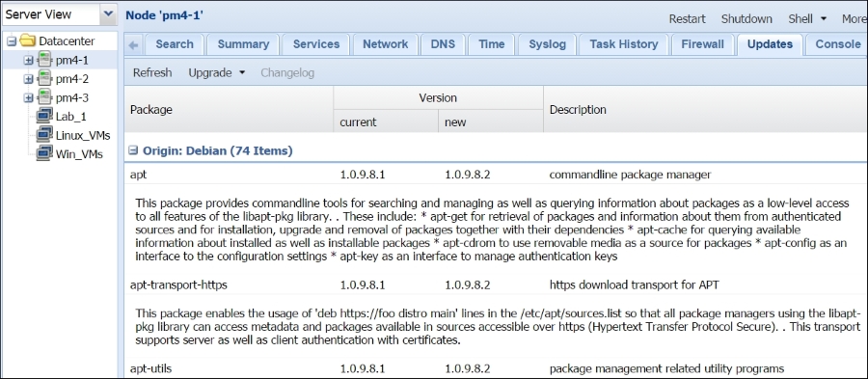Expand the pm4-3 tree node
868x379 pixels.
coord(29,98)
